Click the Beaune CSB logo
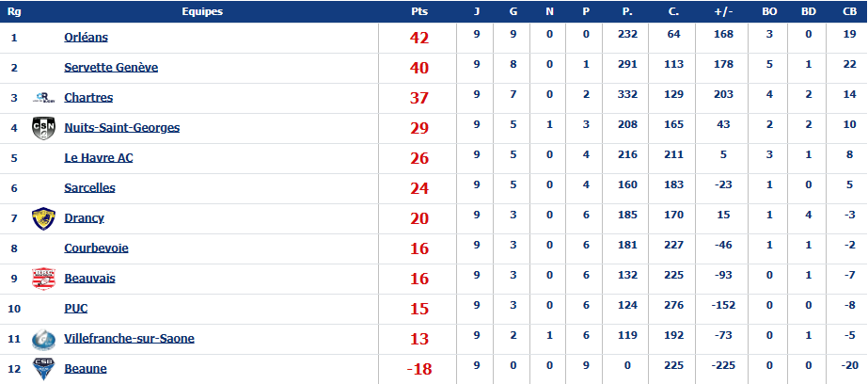This screenshot has height=384, width=868. tap(44, 369)
